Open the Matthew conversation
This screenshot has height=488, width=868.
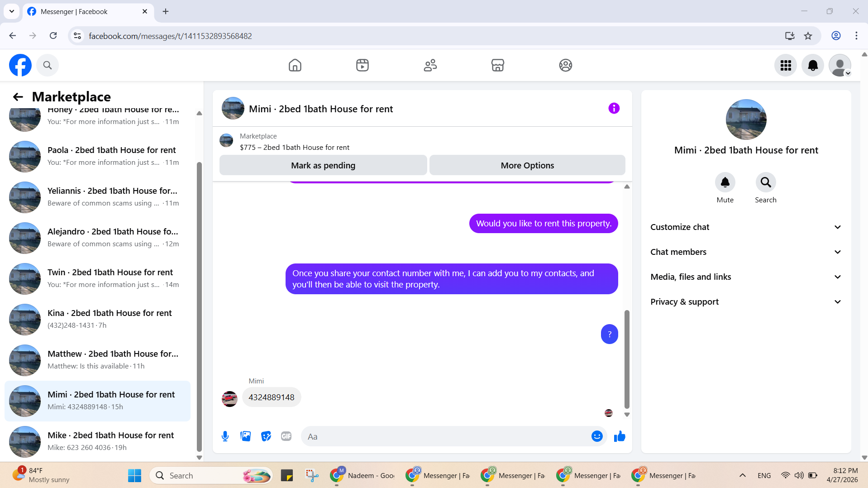[97, 360]
